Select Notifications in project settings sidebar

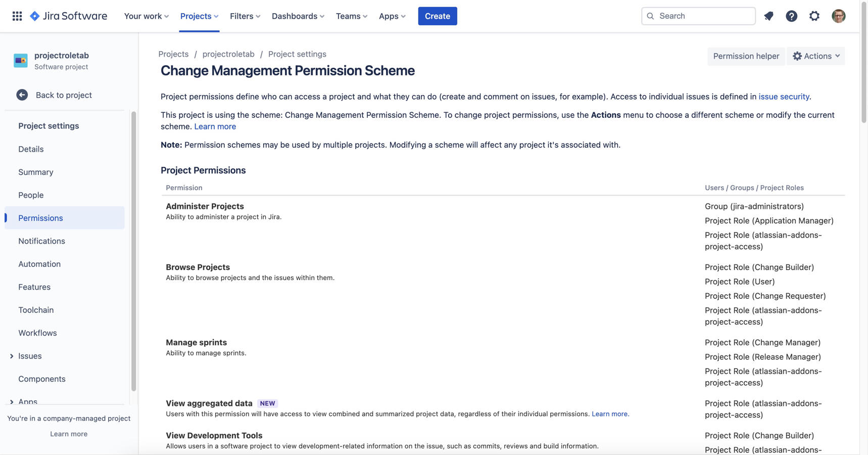tap(41, 241)
